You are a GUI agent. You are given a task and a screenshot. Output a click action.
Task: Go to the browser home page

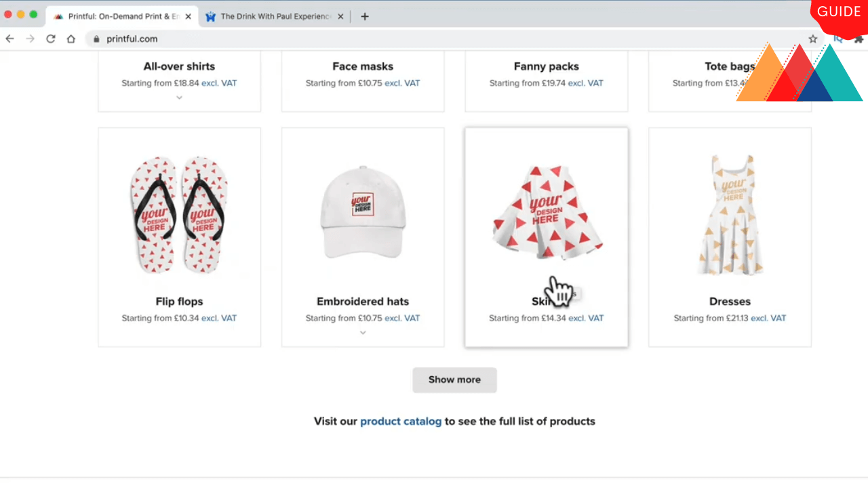tap(71, 39)
